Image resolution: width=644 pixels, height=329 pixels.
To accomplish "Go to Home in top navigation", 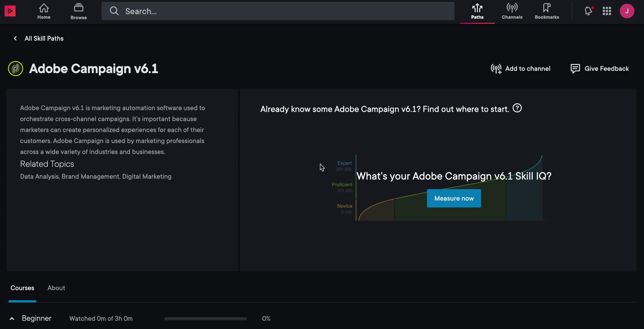I will pyautogui.click(x=44, y=11).
